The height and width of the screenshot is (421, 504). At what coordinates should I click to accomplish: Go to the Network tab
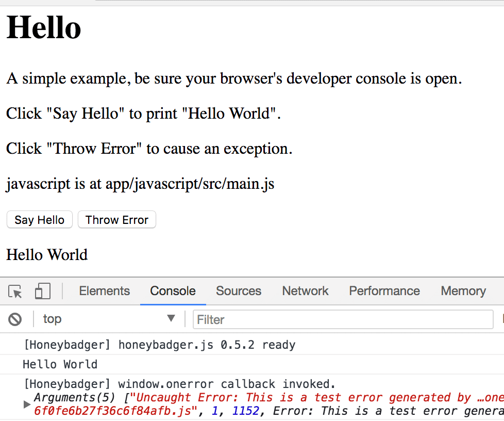[x=305, y=291]
